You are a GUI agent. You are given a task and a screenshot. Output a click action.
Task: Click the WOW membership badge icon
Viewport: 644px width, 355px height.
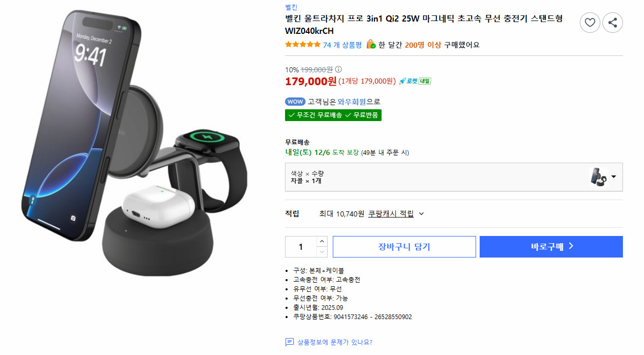pyautogui.click(x=295, y=102)
